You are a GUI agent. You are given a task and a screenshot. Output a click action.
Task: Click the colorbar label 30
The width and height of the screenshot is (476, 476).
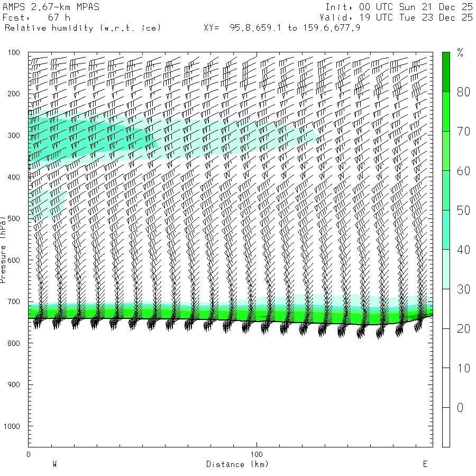click(x=463, y=289)
